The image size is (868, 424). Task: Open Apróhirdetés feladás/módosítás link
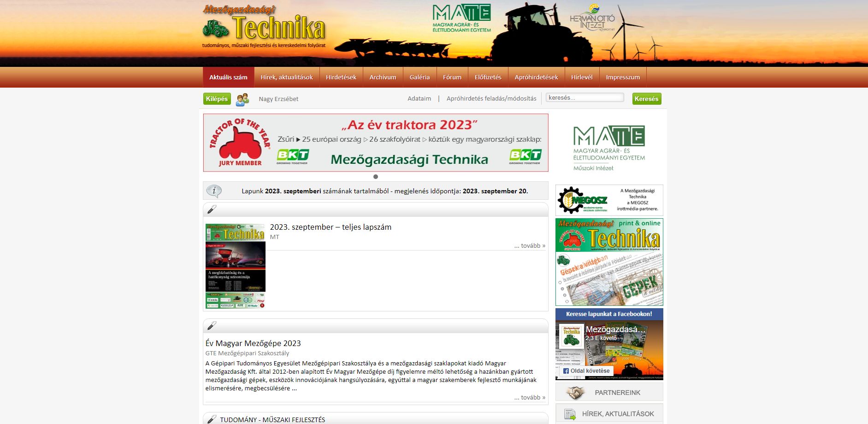click(x=491, y=99)
